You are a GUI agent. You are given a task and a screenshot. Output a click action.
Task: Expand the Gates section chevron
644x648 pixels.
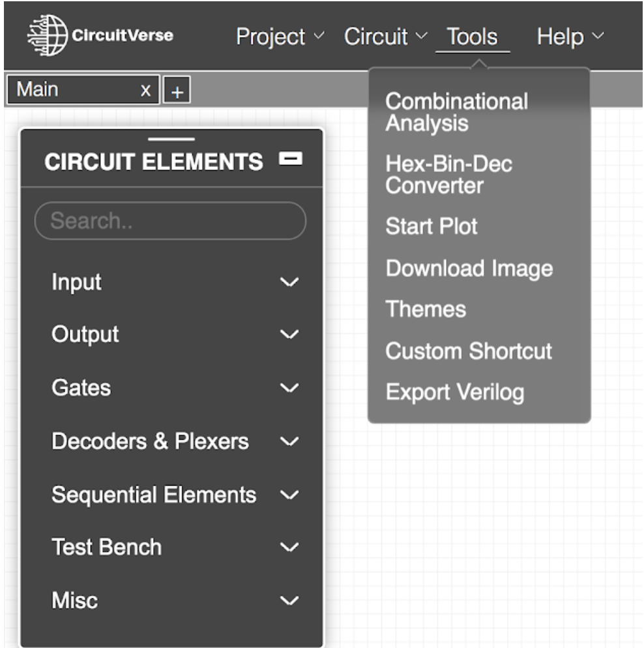[289, 389]
